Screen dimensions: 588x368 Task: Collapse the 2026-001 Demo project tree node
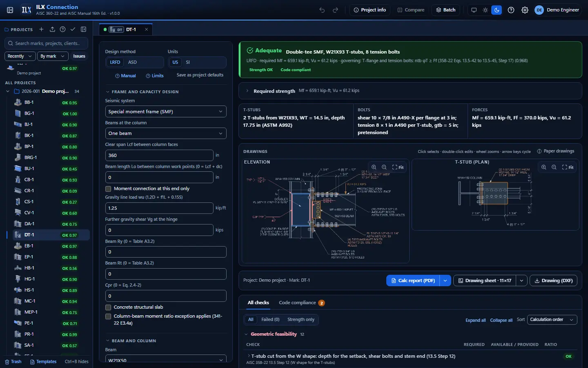click(x=8, y=91)
